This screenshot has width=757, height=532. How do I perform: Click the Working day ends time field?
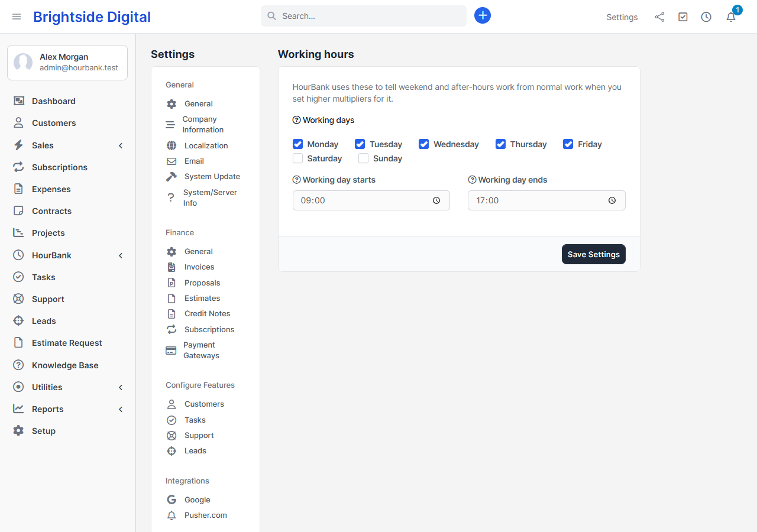pyautogui.click(x=546, y=200)
